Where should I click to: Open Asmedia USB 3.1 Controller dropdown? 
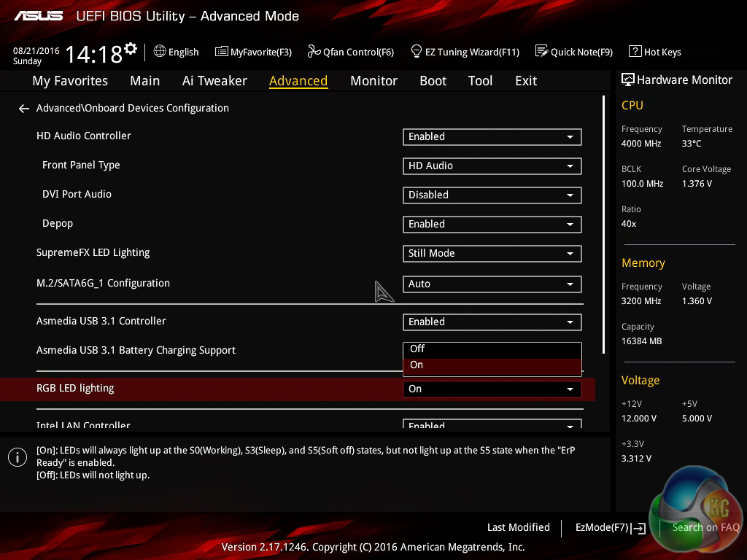click(492, 322)
